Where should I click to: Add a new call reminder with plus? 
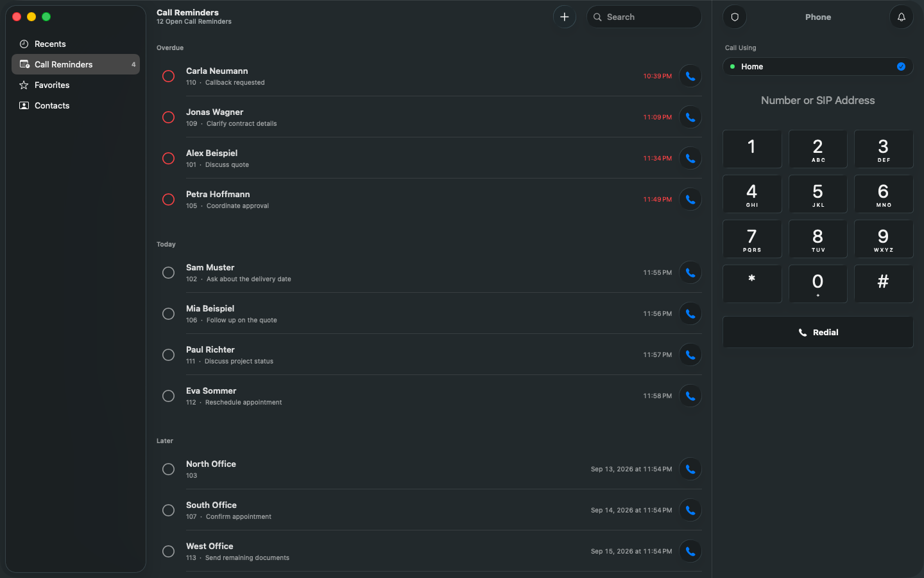tap(565, 17)
